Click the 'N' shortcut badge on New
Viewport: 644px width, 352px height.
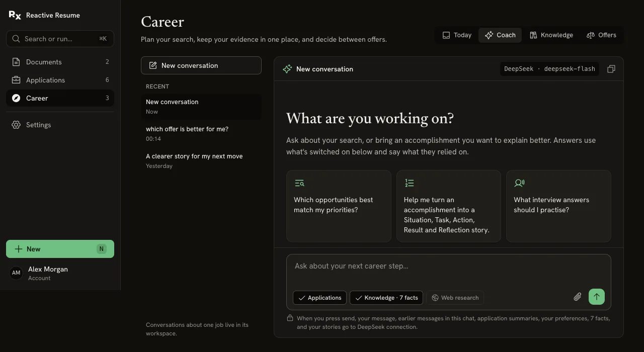click(102, 249)
